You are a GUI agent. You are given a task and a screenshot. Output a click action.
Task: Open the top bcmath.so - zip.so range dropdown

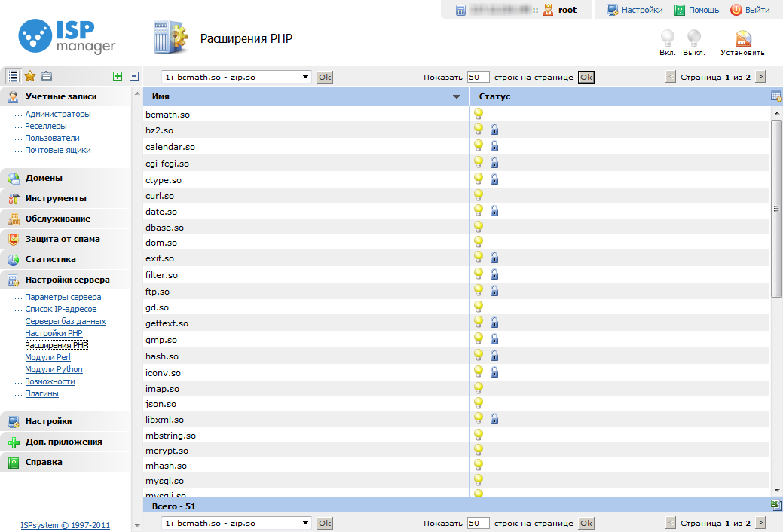coord(237,77)
